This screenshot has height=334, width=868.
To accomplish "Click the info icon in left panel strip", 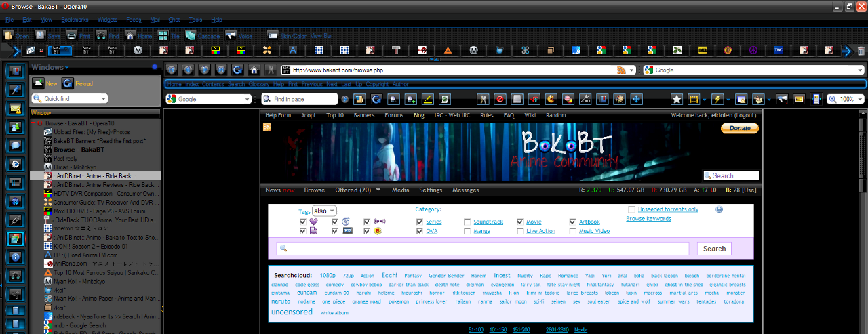I will point(15,257).
